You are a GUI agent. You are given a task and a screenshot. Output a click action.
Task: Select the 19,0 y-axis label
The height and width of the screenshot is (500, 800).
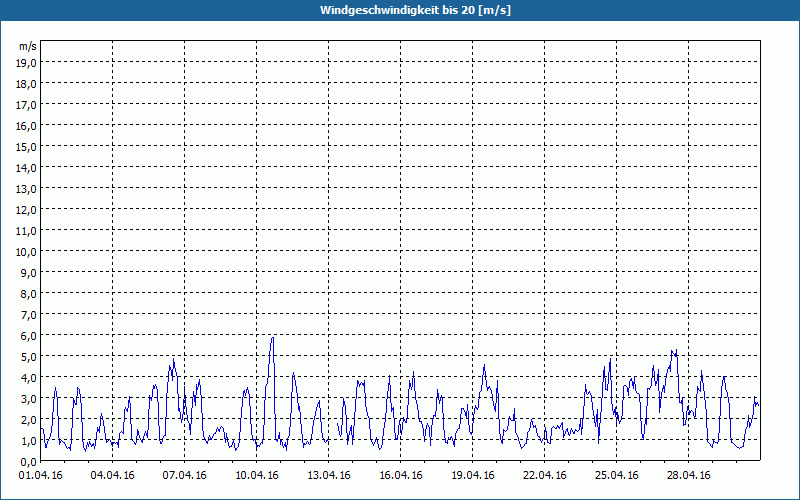tap(28, 62)
